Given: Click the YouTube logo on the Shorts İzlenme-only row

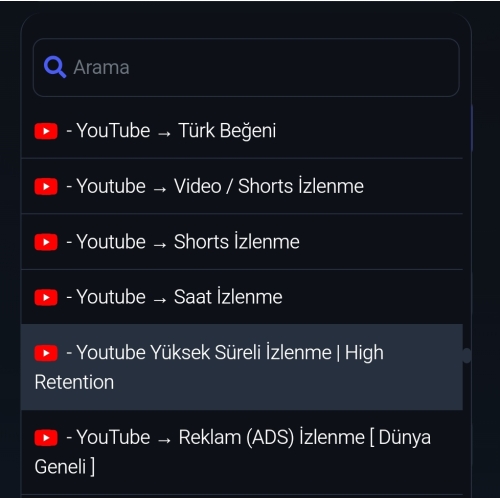Looking at the screenshot, I should (46, 242).
